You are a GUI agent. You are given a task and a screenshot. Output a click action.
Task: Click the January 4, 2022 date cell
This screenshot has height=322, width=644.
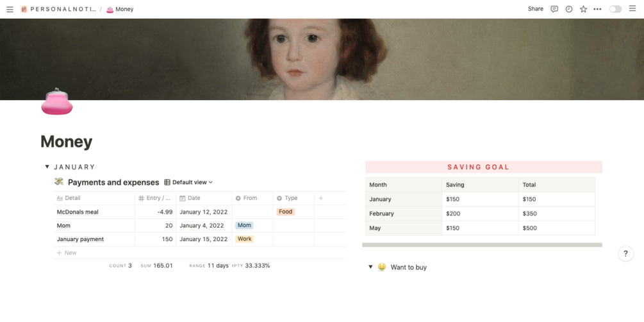coord(204,225)
